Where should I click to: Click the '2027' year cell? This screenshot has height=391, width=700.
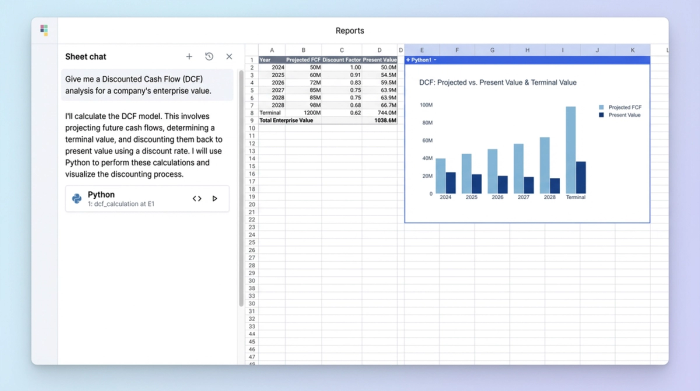click(x=272, y=90)
